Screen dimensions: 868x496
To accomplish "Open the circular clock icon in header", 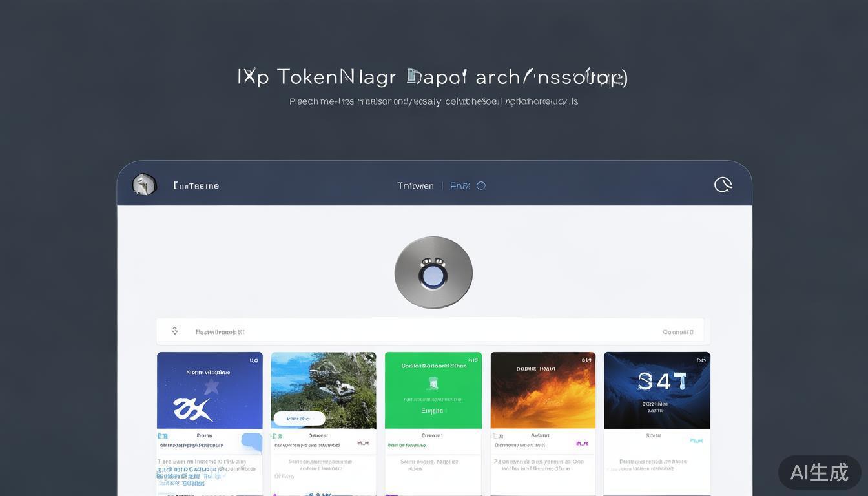I will 723,185.
